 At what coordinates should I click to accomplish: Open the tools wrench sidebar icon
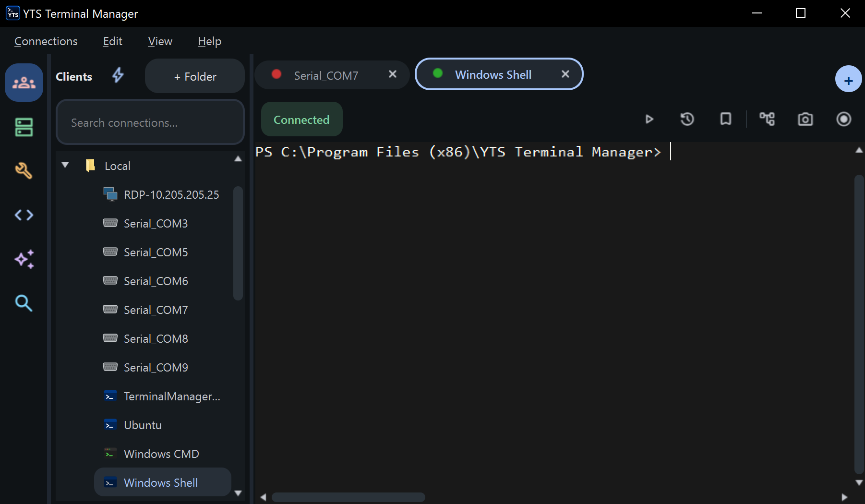click(x=24, y=170)
